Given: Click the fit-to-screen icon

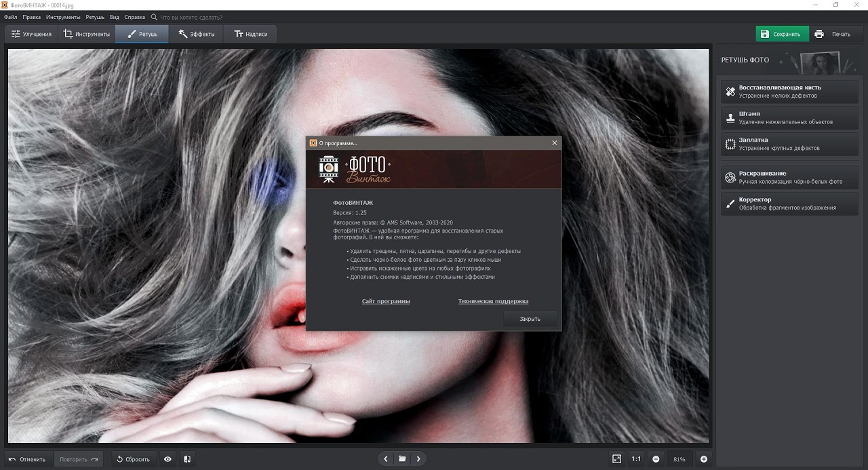Looking at the screenshot, I should [x=616, y=459].
